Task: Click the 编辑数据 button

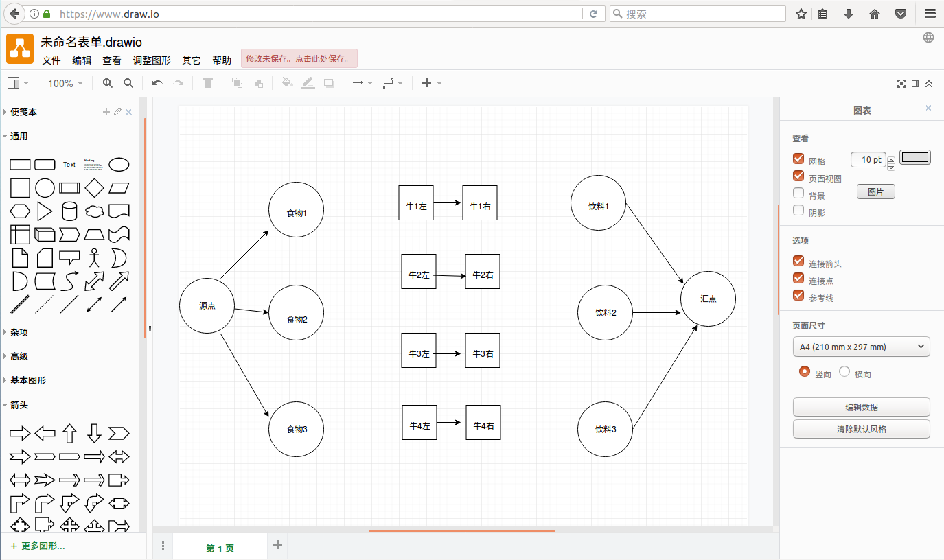Action: pos(862,407)
